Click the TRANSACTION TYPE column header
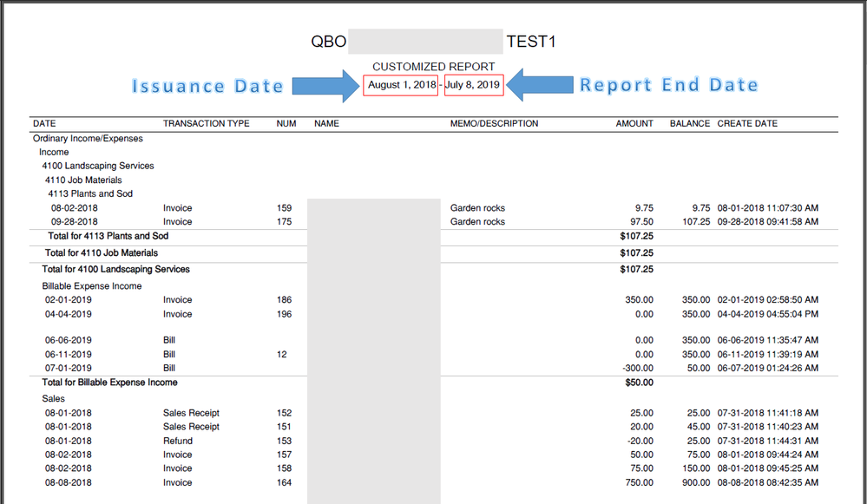 (x=206, y=124)
